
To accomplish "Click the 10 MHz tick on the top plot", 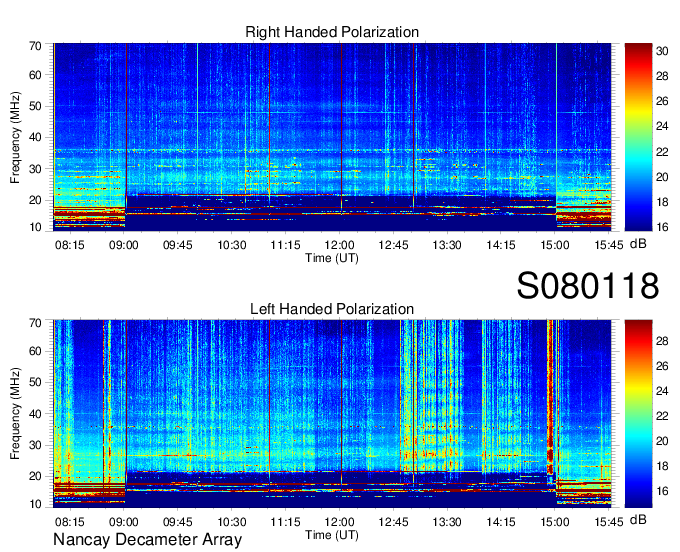I will coord(35,226).
